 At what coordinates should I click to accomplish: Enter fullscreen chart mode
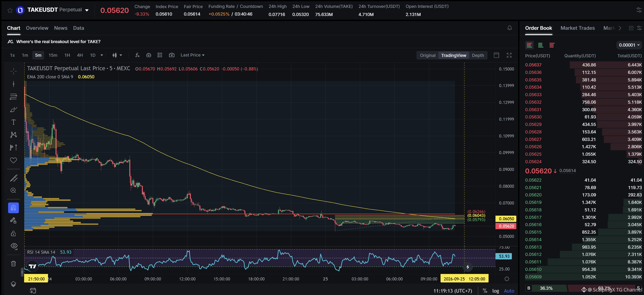click(x=509, y=55)
